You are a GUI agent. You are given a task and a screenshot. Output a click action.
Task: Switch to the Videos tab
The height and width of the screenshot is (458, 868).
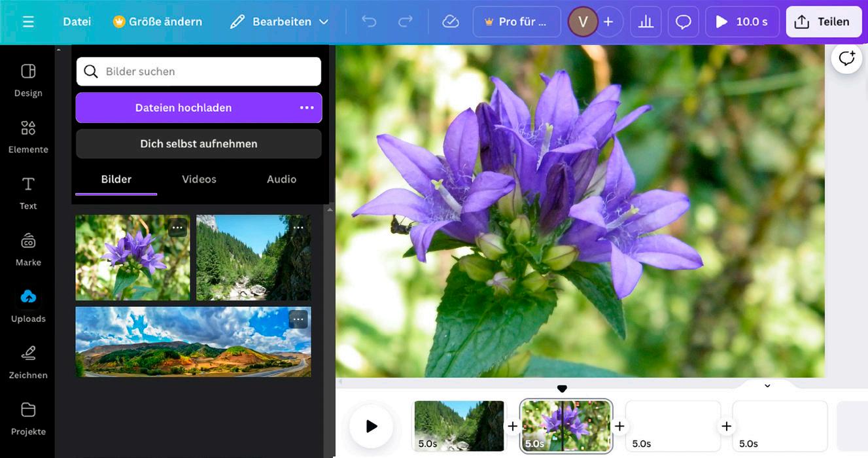199,179
